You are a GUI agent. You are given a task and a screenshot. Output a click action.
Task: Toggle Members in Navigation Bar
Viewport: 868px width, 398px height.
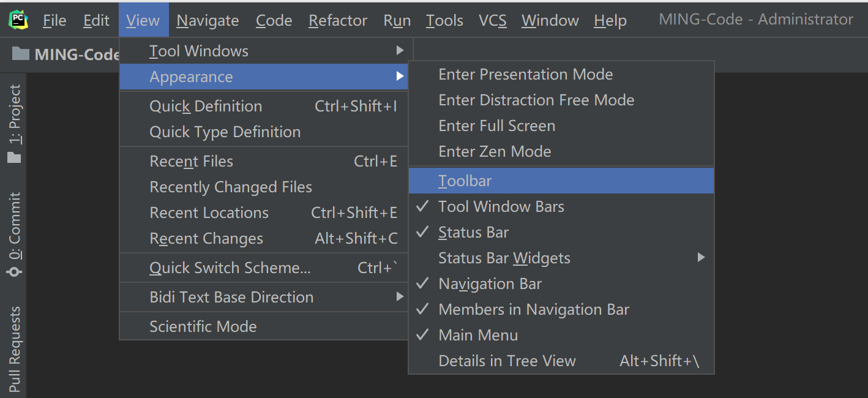point(533,310)
